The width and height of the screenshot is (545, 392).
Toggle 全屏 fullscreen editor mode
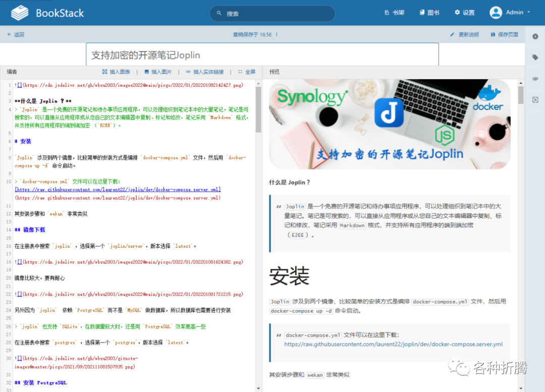tap(247, 72)
